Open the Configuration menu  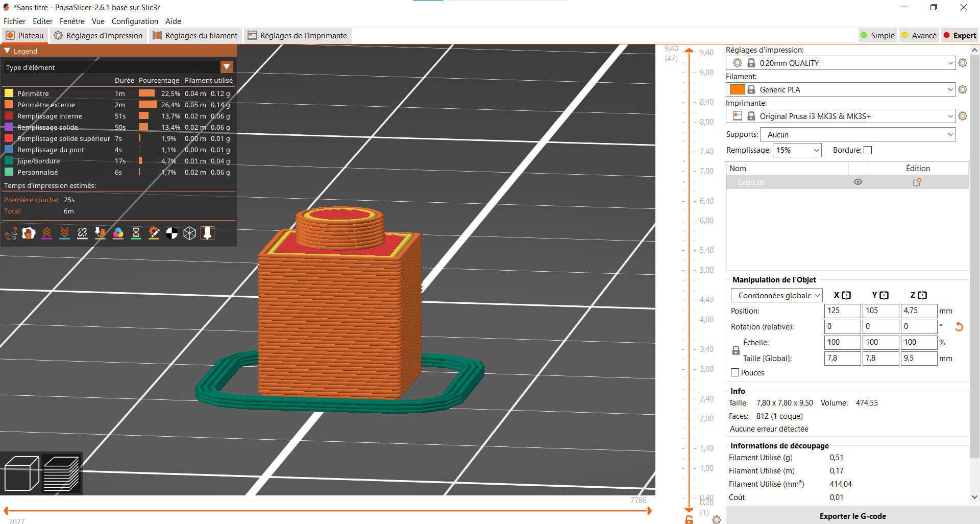pyautogui.click(x=135, y=21)
